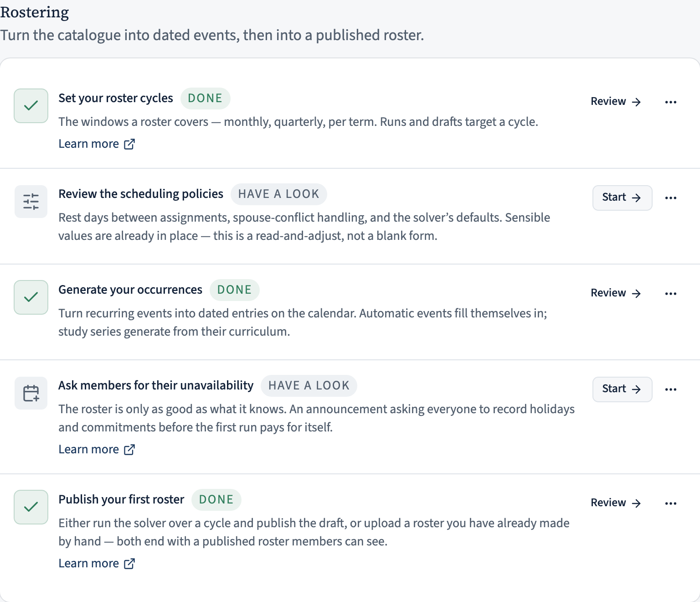700x602 pixels.
Task: Click the Generate your occurrences title
Action: [130, 290]
